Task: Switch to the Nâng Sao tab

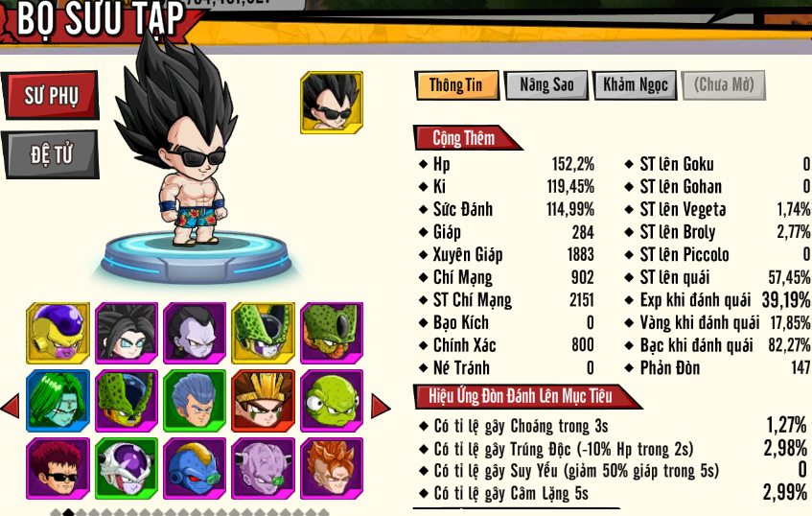Action: [x=546, y=85]
